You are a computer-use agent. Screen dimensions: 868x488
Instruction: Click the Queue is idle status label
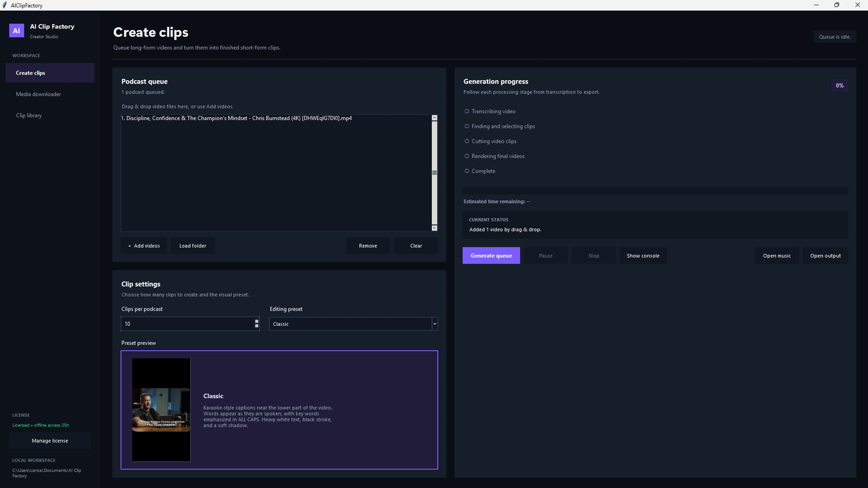click(835, 37)
